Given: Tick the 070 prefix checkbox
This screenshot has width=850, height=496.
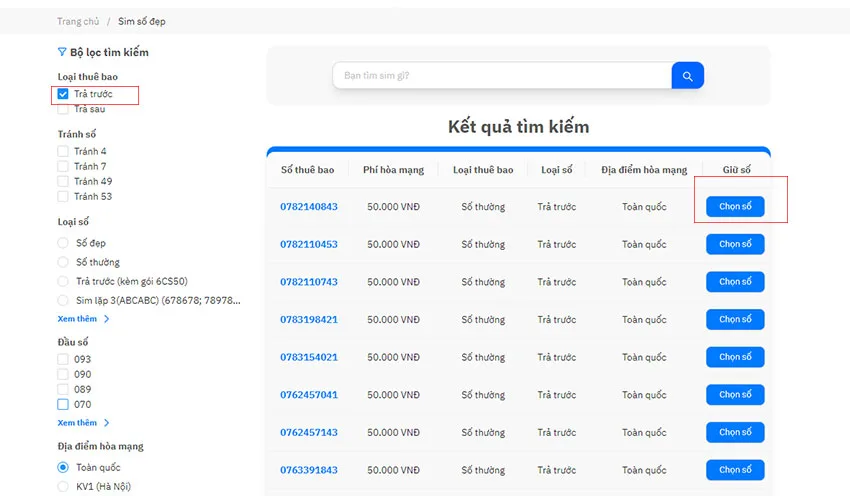Looking at the screenshot, I should point(63,404).
